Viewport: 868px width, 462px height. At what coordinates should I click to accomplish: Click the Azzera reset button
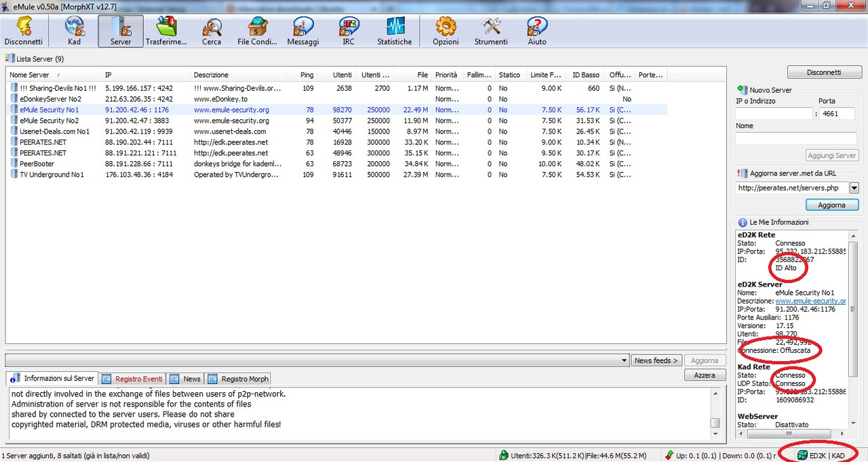(705, 375)
